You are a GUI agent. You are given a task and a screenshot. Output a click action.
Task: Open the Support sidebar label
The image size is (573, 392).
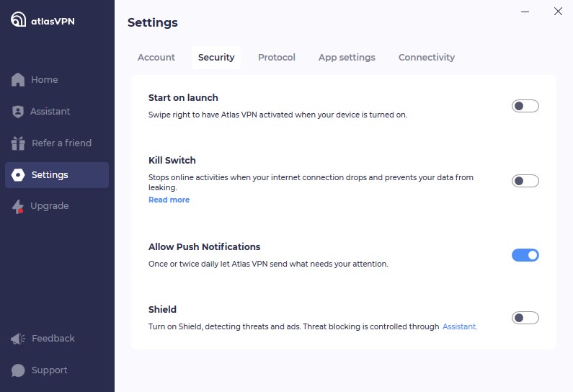coord(49,370)
